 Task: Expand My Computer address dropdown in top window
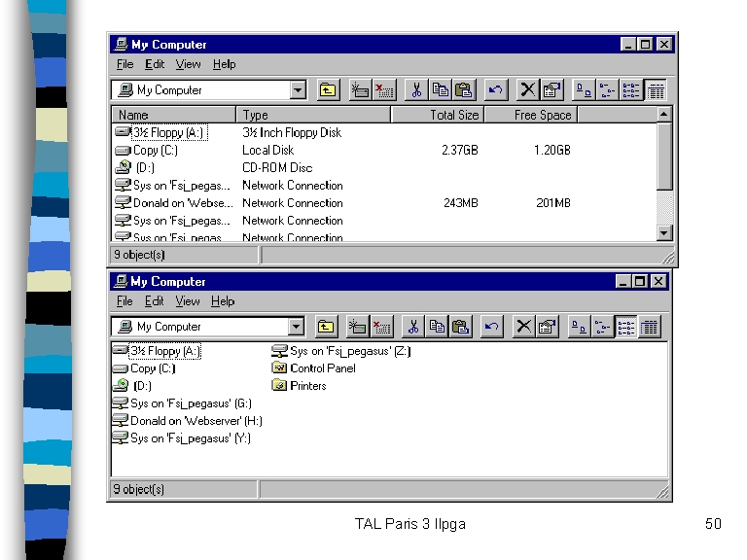click(x=298, y=90)
